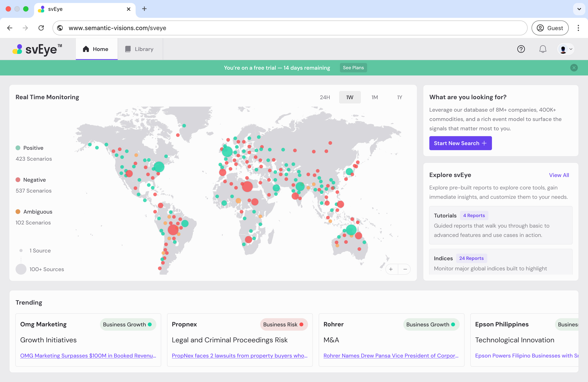Image resolution: width=588 pixels, height=382 pixels.
Task: Click the 102 Scenarios count
Action: coord(33,223)
